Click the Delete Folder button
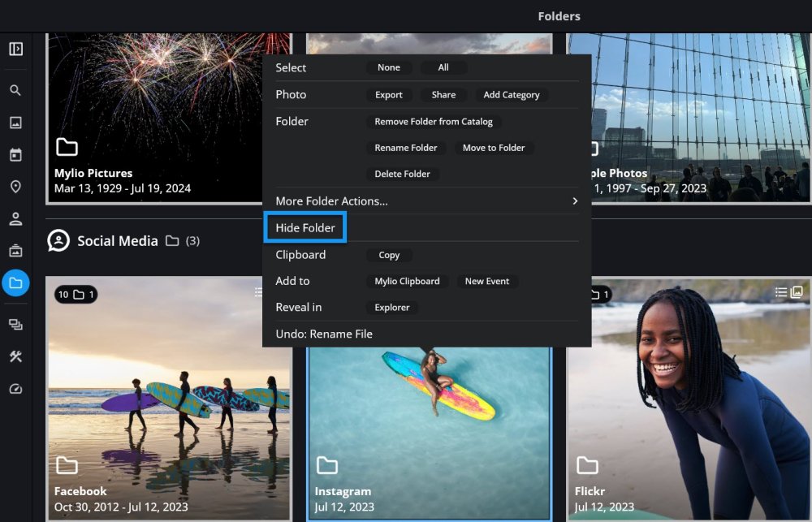The width and height of the screenshot is (812, 522). click(x=403, y=174)
